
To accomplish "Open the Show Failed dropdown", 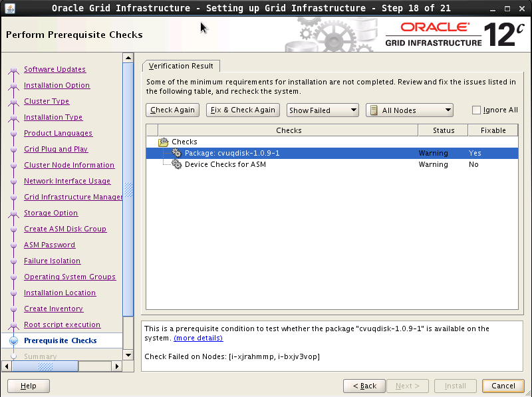I will (x=323, y=110).
